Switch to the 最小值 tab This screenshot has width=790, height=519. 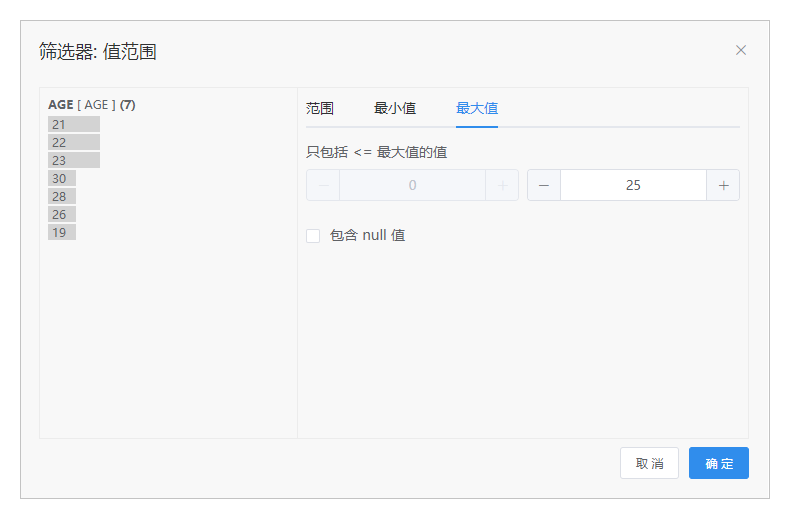point(394,108)
